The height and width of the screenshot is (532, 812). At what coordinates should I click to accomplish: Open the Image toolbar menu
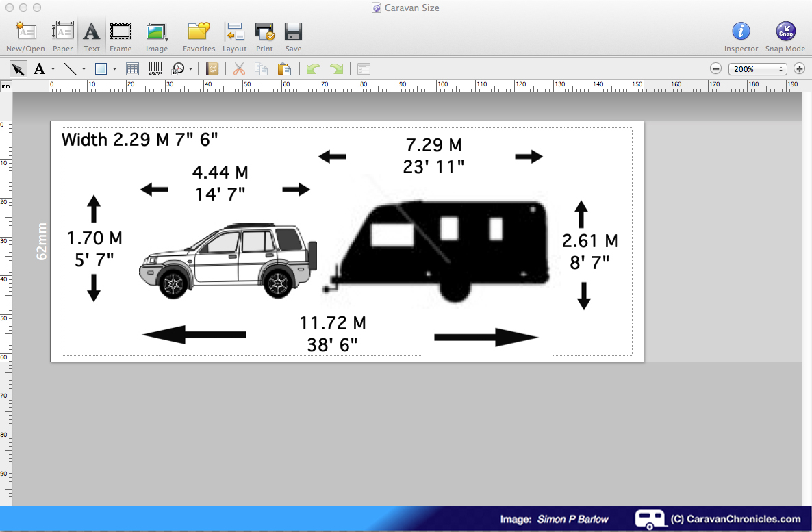tap(157, 36)
